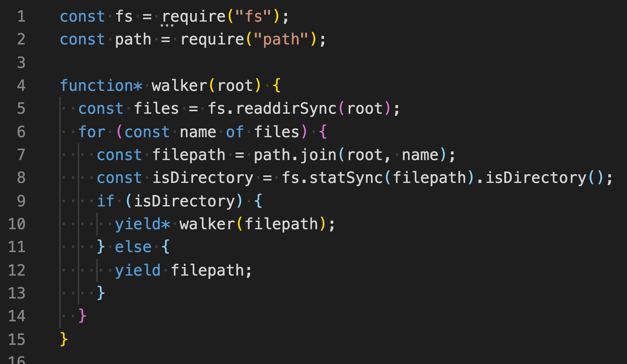
Task: Click the quick-fix dots under require on line 1
Action: (167, 25)
